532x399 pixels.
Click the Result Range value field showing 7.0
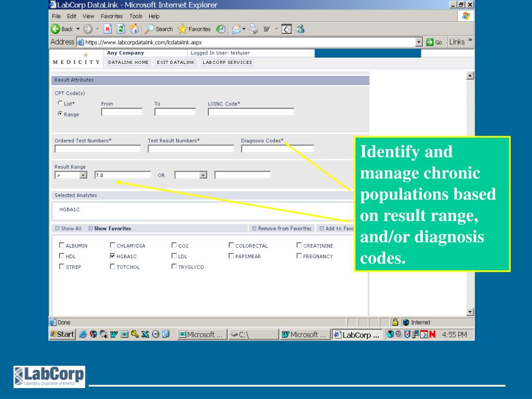click(123, 175)
